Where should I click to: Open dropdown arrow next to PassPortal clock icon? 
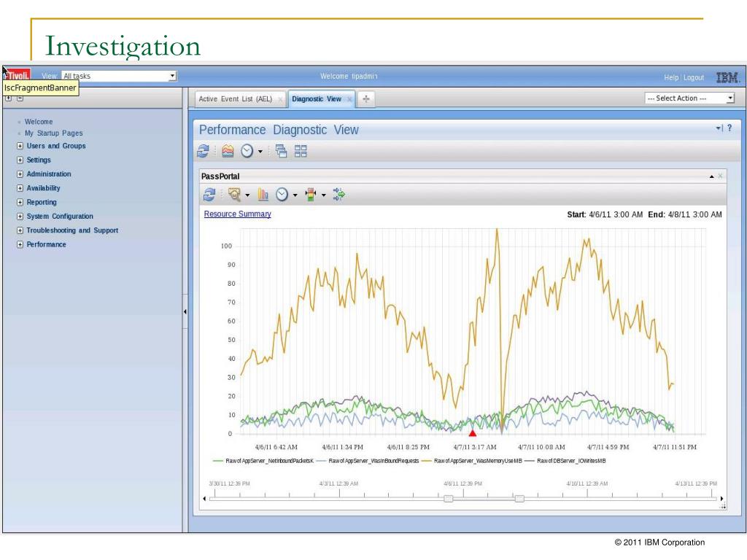coord(295,195)
